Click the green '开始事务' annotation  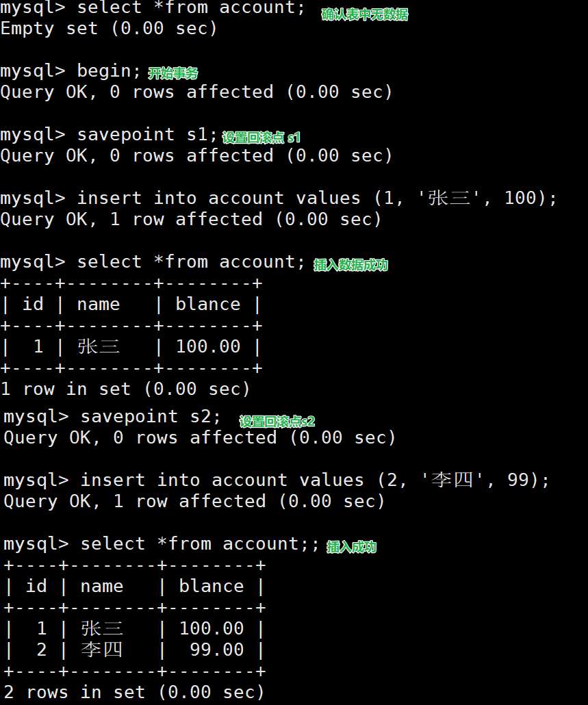click(173, 73)
